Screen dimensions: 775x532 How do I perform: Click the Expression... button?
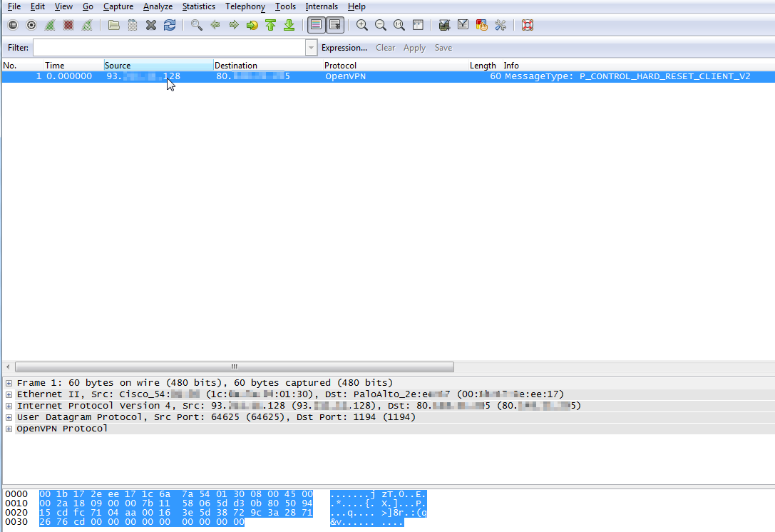344,48
